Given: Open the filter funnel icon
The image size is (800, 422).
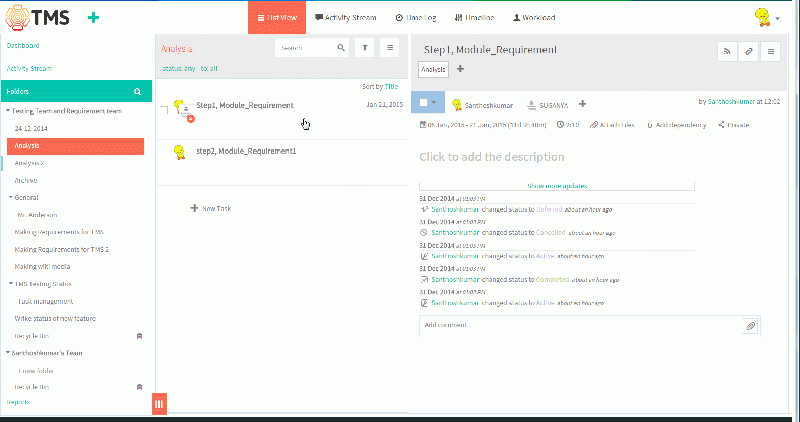Looking at the screenshot, I should point(365,48).
